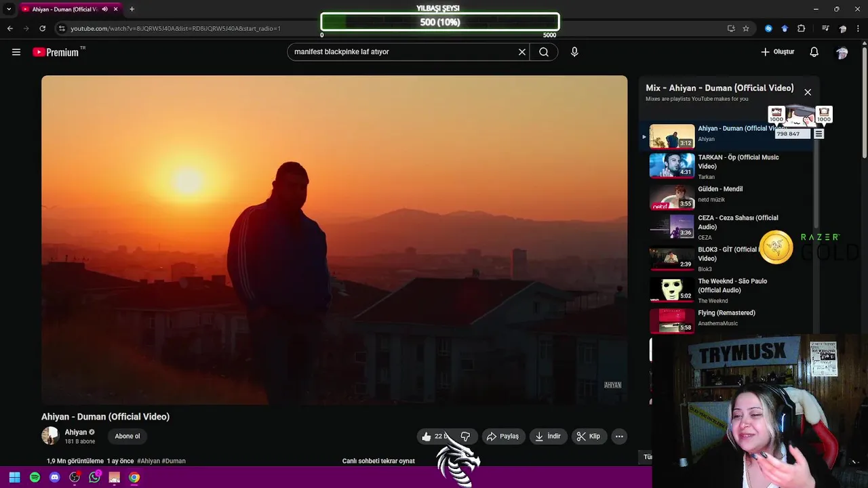Click the Paylaş share button
The image size is (868, 488).
(x=502, y=436)
